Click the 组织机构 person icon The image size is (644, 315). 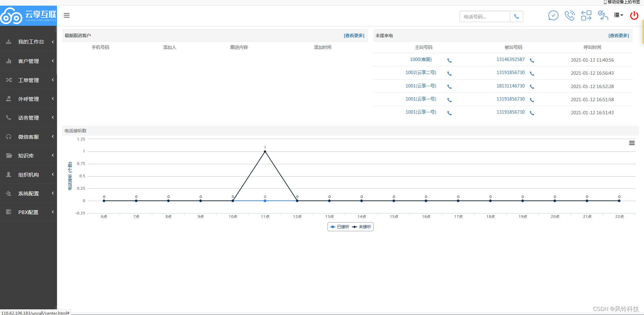[9, 175]
